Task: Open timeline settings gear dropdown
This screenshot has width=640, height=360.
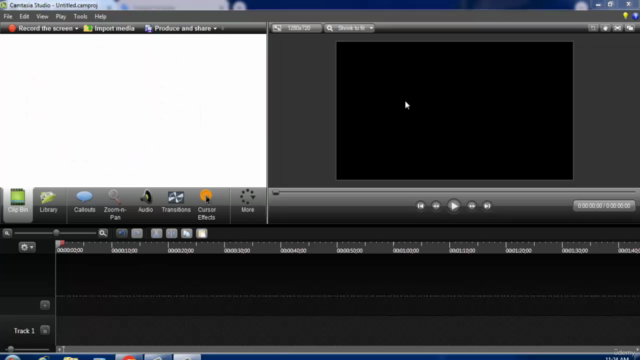Action: click(27, 247)
